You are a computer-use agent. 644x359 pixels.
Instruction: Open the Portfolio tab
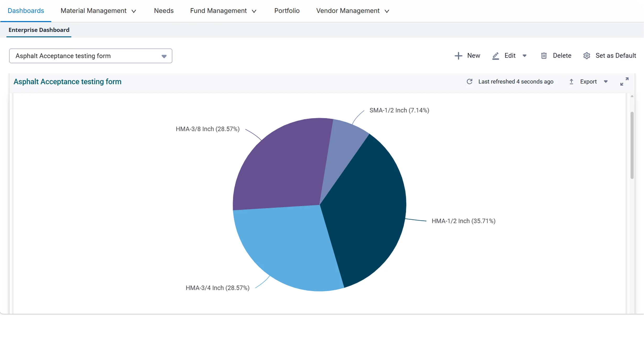[287, 11]
